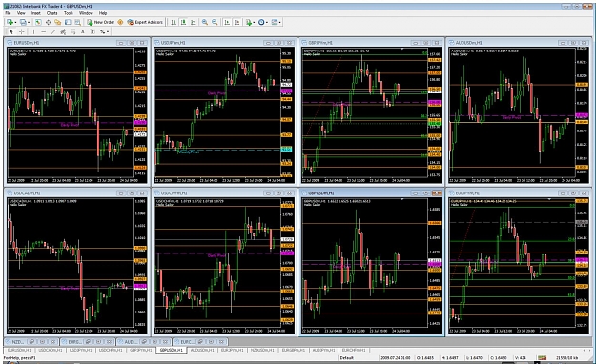Zoom out on the chart
Screen dimensions: 596x364
pyautogui.click(x=215, y=23)
